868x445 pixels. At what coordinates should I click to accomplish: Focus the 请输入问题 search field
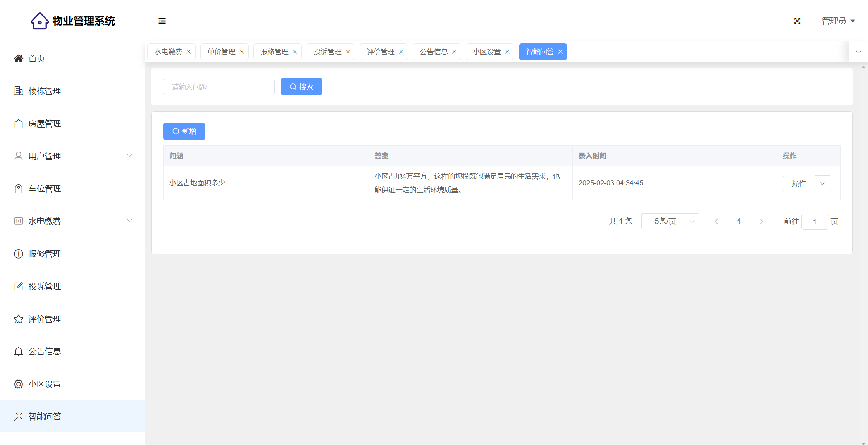coord(219,87)
